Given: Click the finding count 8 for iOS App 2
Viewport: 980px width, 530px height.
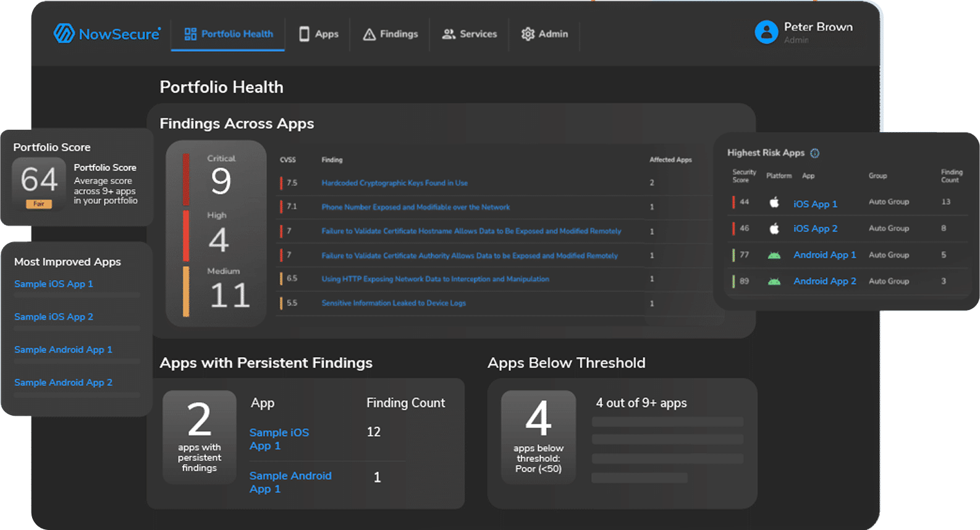Looking at the screenshot, I should point(944,229).
